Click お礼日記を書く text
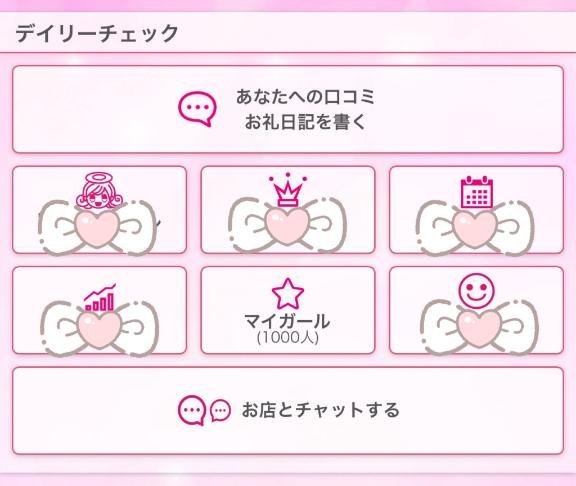 [x=305, y=122]
